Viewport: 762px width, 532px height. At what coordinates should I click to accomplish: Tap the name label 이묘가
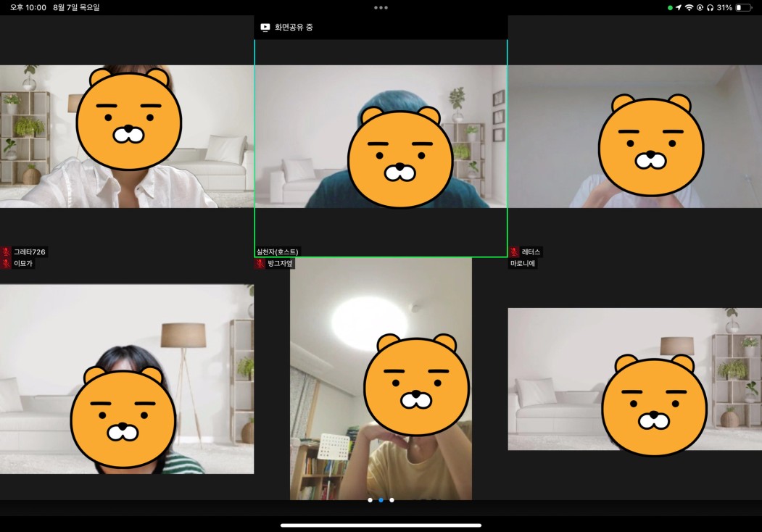click(x=23, y=263)
